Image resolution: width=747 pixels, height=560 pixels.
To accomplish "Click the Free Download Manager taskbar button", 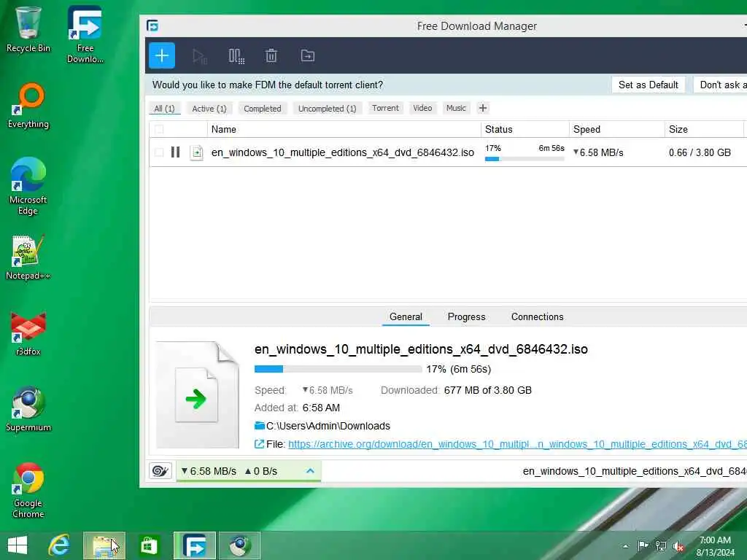I will tap(194, 545).
